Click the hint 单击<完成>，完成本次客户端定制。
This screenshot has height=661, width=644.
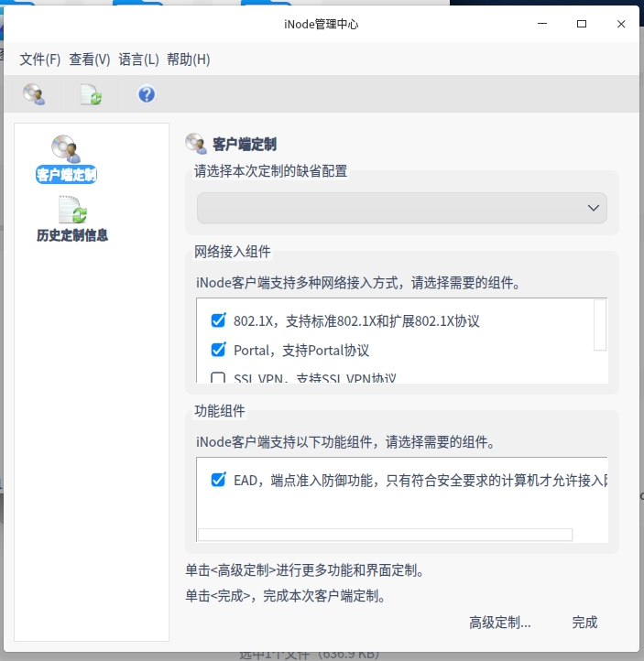286,596
